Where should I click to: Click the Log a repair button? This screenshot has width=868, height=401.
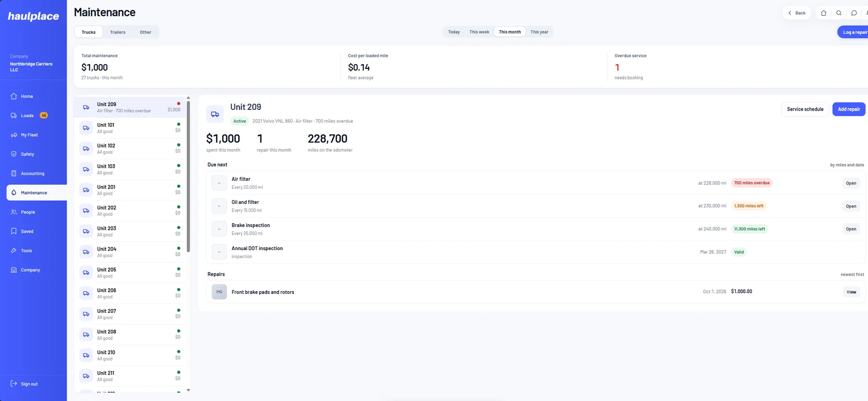854,32
